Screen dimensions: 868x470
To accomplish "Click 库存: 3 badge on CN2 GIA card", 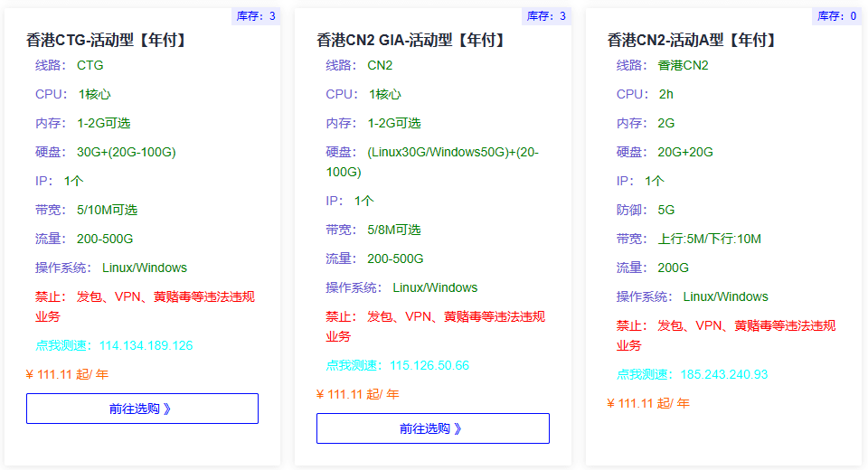I will [x=546, y=16].
